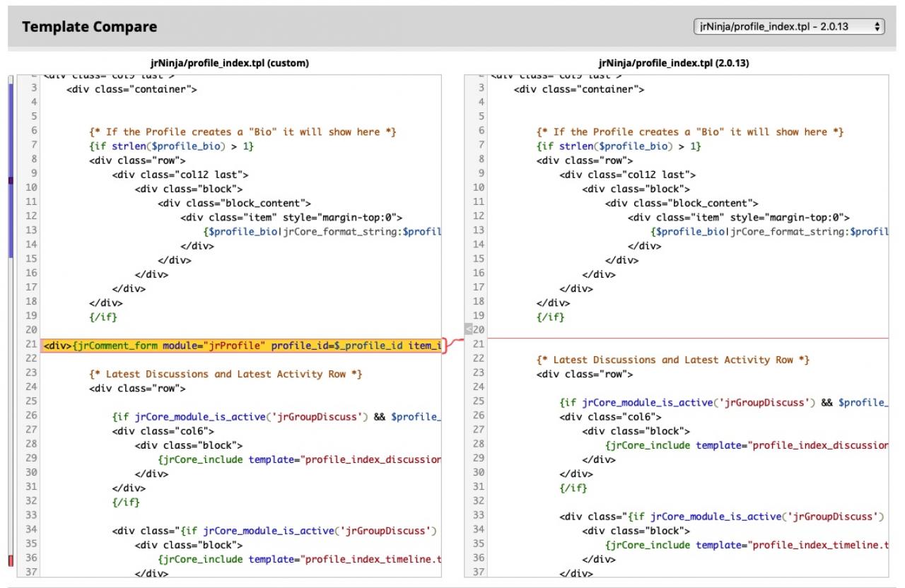Click the custom profile_index.tpl pane header
The width and height of the screenshot is (905, 588).
[230, 63]
